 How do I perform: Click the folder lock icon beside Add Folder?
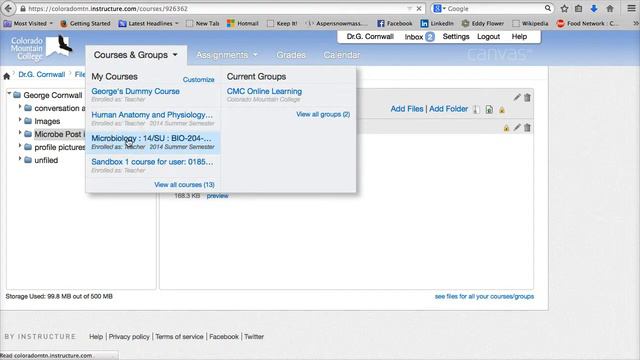pos(502,110)
